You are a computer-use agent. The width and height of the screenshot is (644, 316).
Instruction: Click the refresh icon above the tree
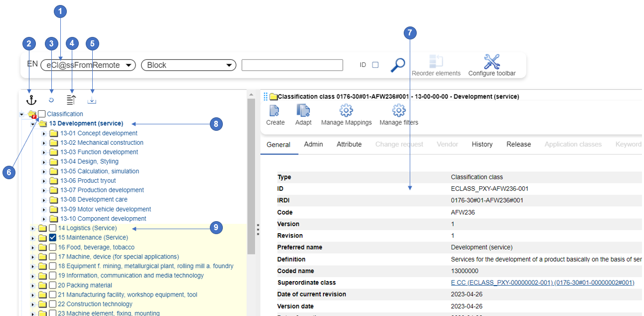[x=51, y=100]
